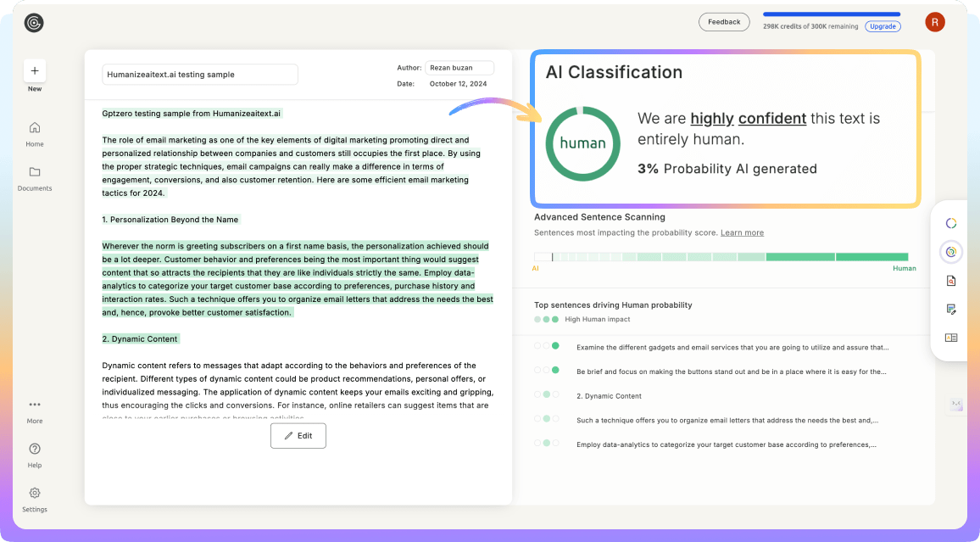Open Help from the sidebar

coord(35,455)
